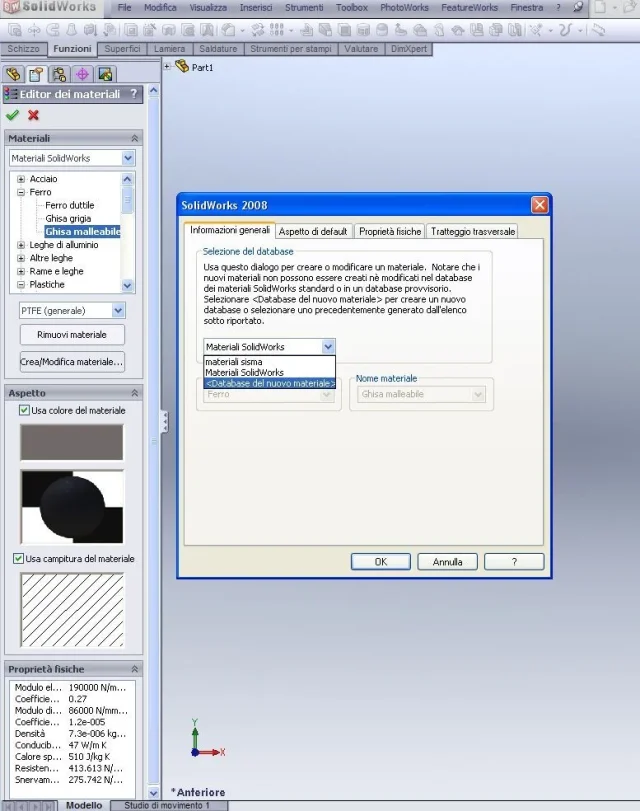Choose <Database del nuovo materiale> option
Screen dimensions: 640x811
[270, 383]
